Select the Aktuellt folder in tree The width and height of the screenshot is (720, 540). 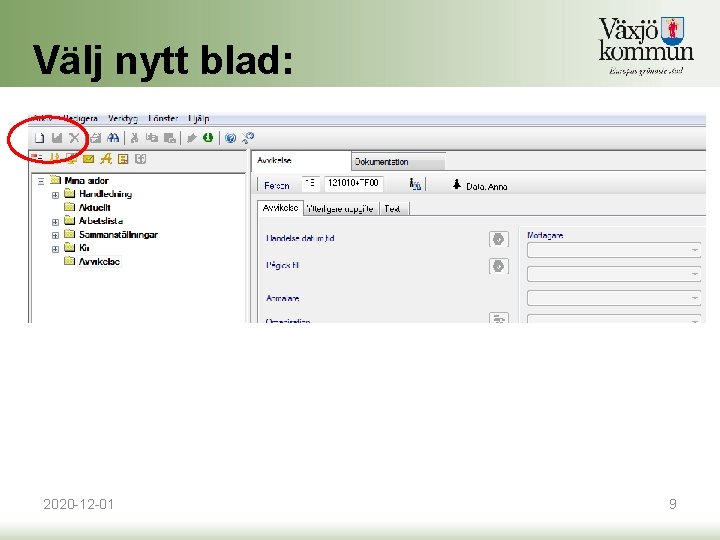tap(94, 208)
